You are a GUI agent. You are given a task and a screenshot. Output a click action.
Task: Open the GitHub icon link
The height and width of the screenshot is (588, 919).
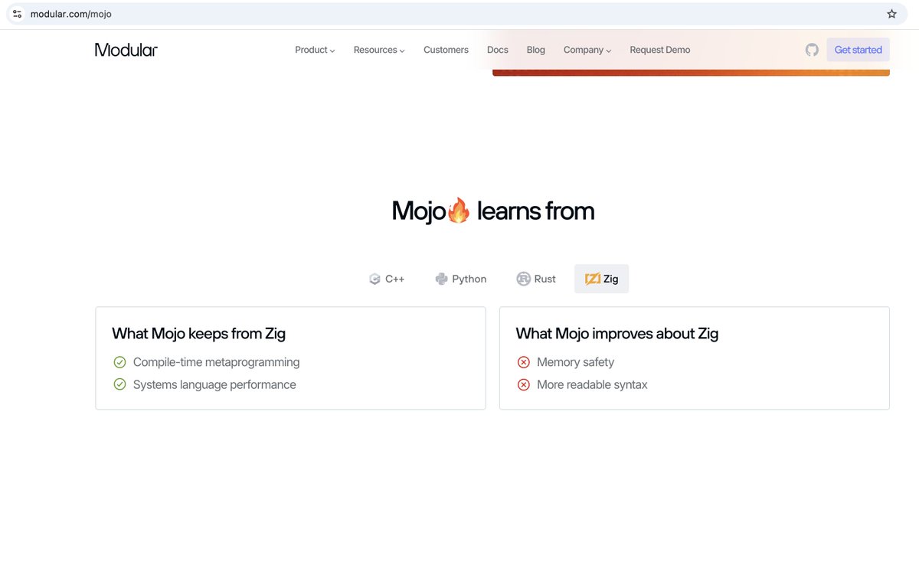[812, 50]
